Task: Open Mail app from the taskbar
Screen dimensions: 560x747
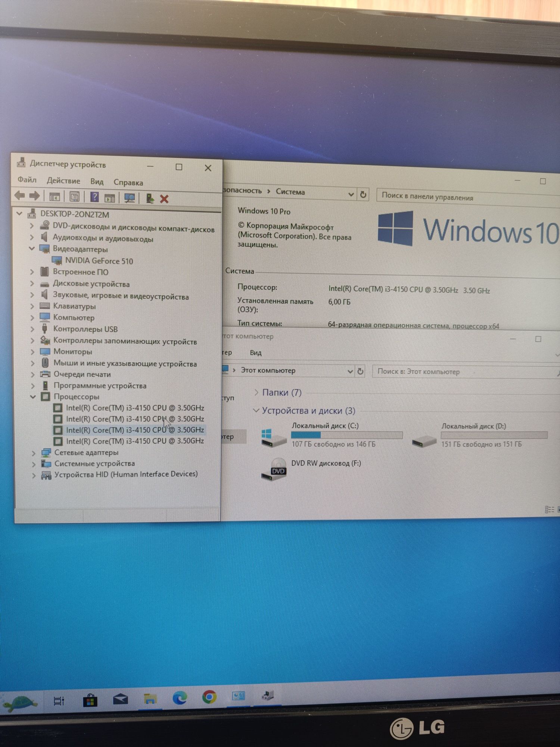Action: tap(121, 699)
